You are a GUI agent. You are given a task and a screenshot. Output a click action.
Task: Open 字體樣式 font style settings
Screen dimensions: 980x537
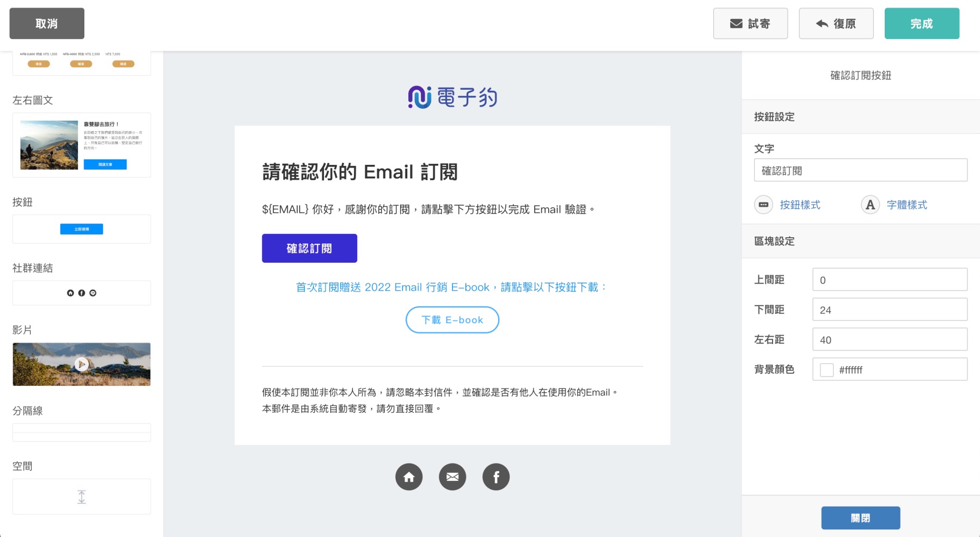[906, 205]
